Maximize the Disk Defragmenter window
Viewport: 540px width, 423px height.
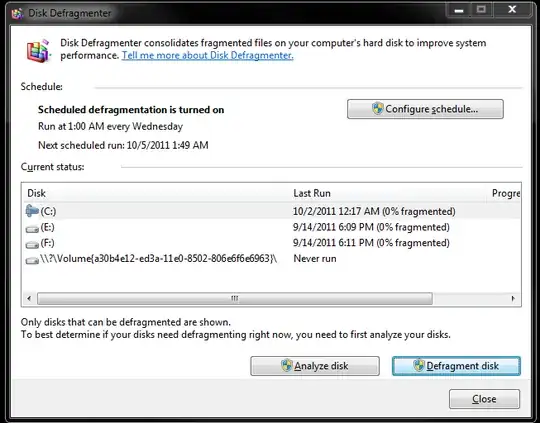[x=481, y=10]
